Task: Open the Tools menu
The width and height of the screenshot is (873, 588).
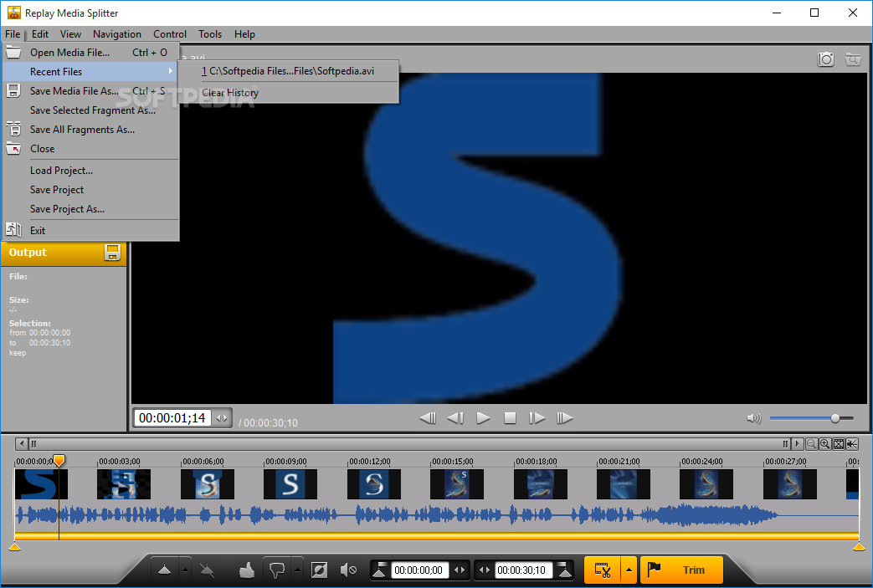Action: pos(210,34)
